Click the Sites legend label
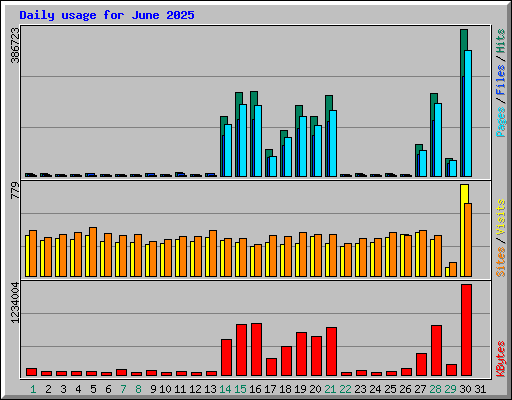Viewport: 512px width, 400px height. click(x=501, y=262)
